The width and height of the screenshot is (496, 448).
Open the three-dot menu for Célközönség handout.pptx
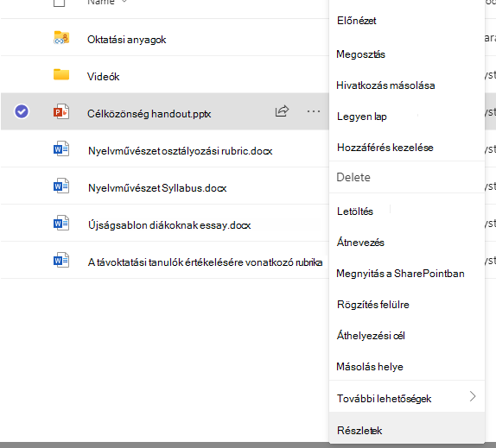(314, 111)
